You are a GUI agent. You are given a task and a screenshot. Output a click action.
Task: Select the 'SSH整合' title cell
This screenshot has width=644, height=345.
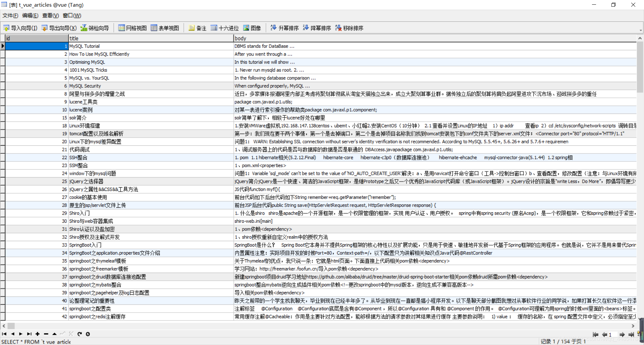pos(151,157)
